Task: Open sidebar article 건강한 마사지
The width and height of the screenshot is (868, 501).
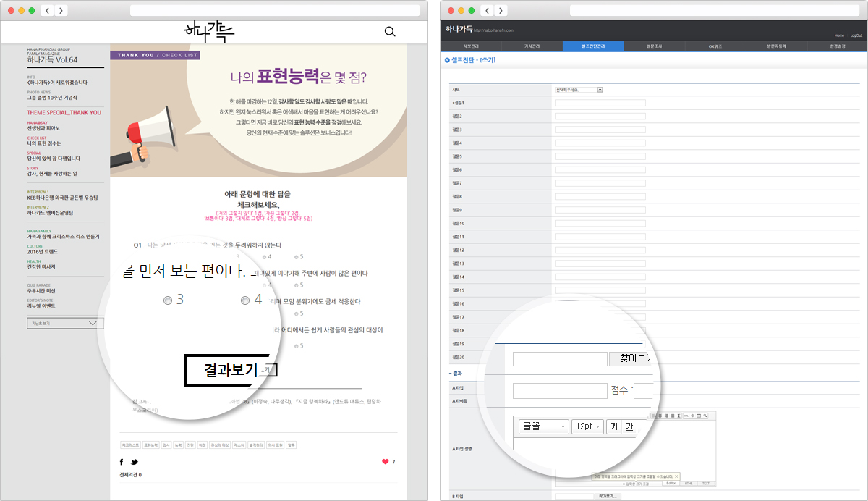Action: [x=41, y=266]
